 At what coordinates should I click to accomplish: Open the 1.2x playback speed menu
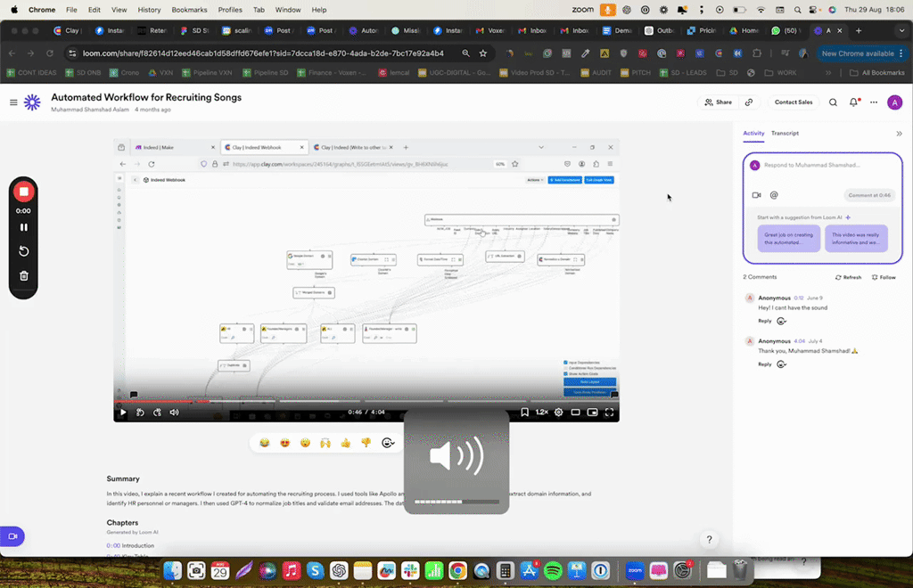541,412
